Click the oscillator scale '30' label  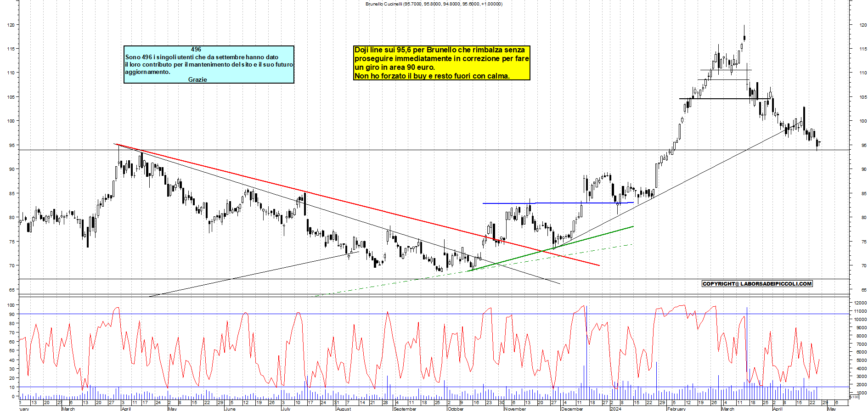tap(12, 369)
